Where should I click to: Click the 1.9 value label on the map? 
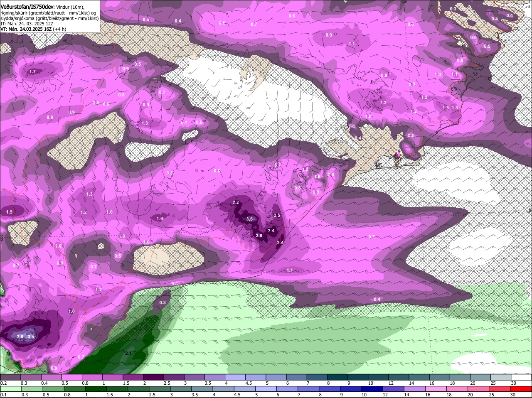[x=9, y=212]
